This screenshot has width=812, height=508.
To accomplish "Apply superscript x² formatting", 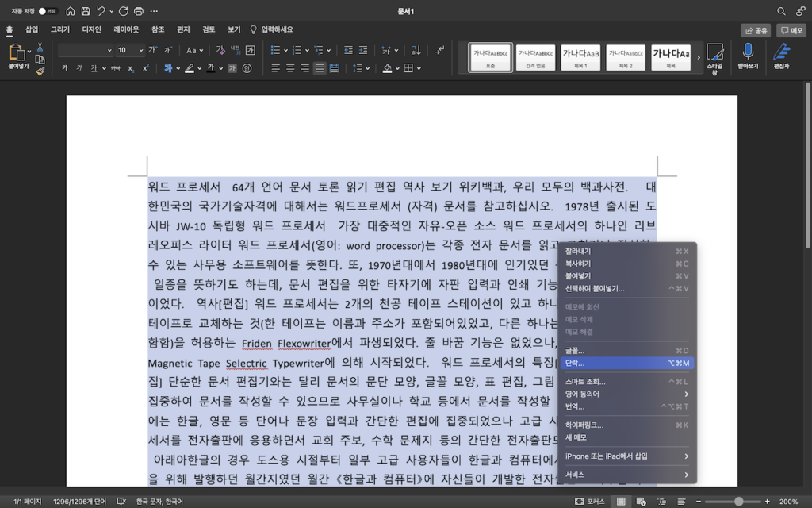I will tap(146, 68).
